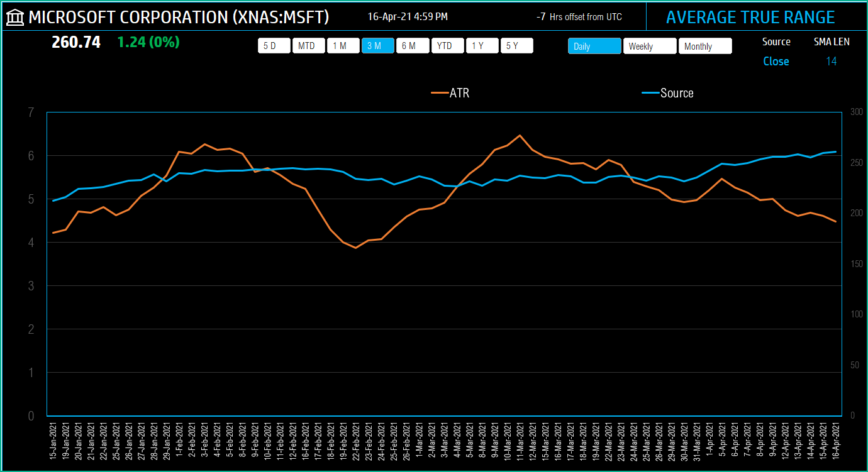868x472 pixels.
Task: Set chart range to 6 M
Action: [413, 46]
